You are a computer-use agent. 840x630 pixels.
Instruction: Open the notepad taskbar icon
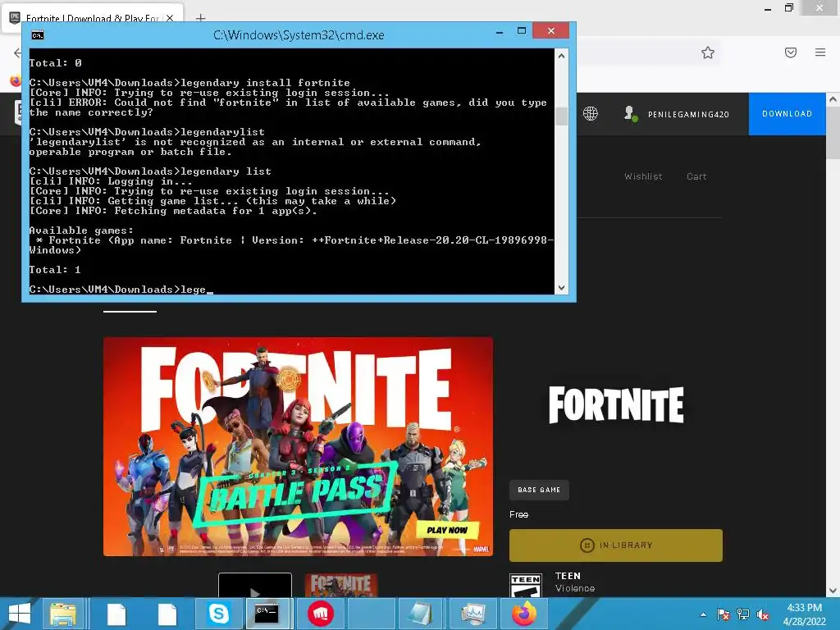(420, 614)
